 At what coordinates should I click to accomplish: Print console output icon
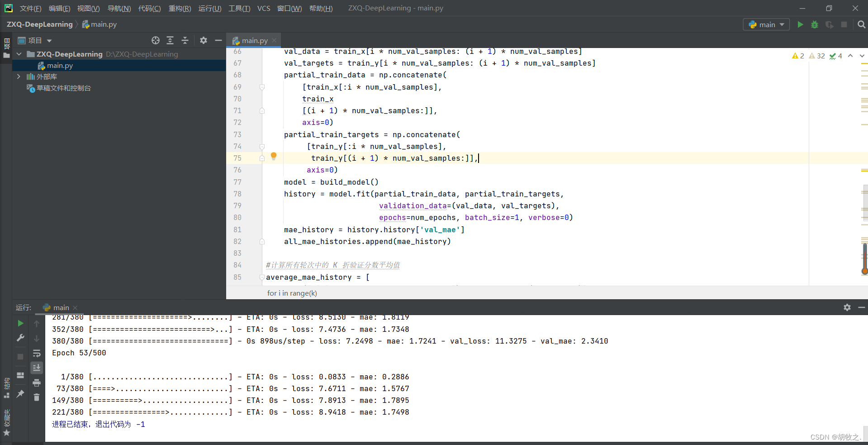point(37,383)
